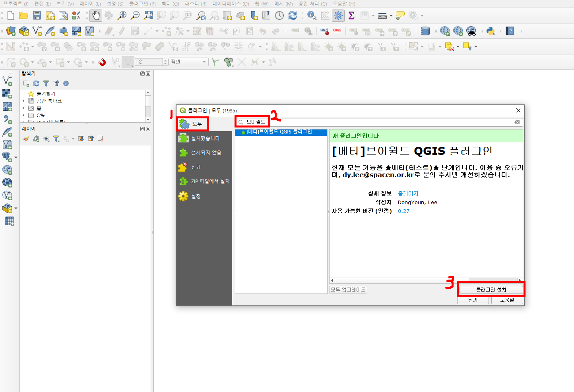574x392 pixels.
Task: Select the 신규 plugins tab
Action: click(x=204, y=167)
